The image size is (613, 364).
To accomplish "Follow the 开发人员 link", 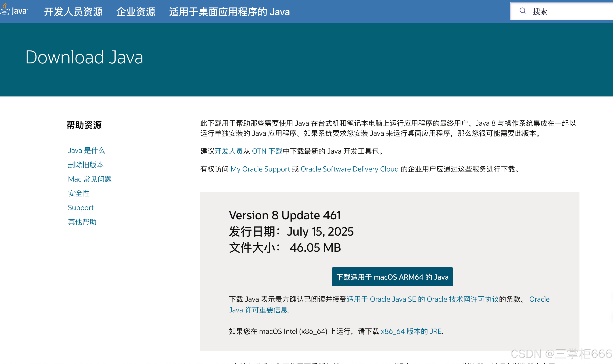I will pyautogui.click(x=228, y=151).
